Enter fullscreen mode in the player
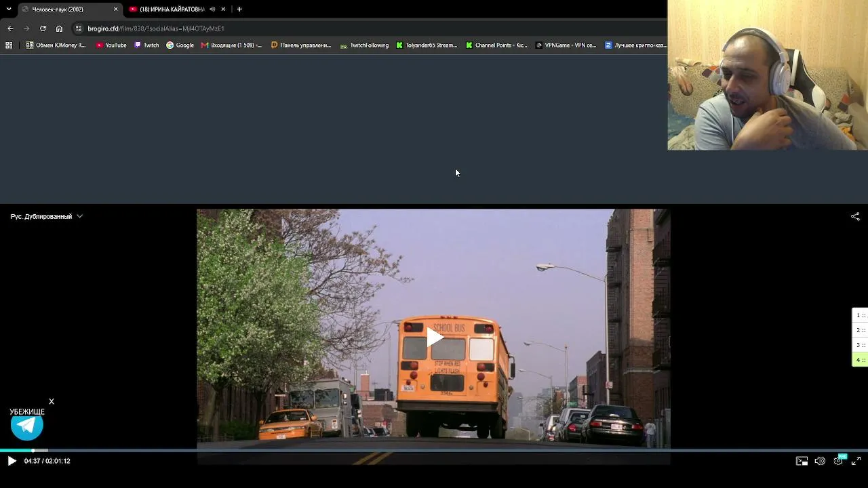The image size is (868, 488). [x=856, y=461]
